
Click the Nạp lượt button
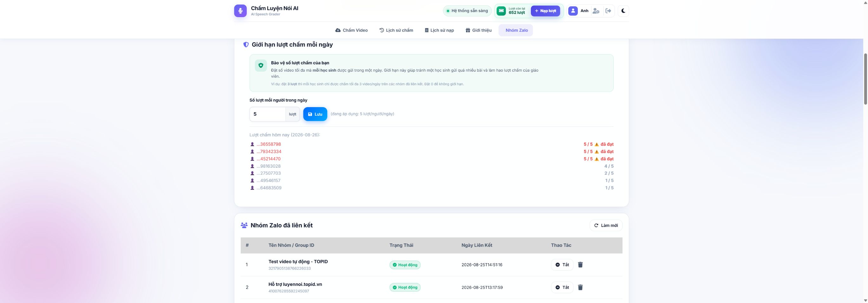(545, 11)
